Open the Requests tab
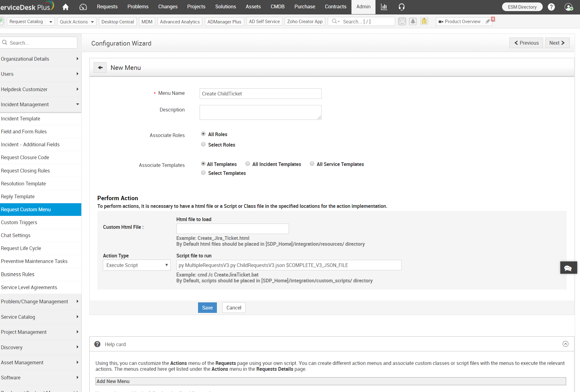The image size is (580, 392). [x=107, y=7]
